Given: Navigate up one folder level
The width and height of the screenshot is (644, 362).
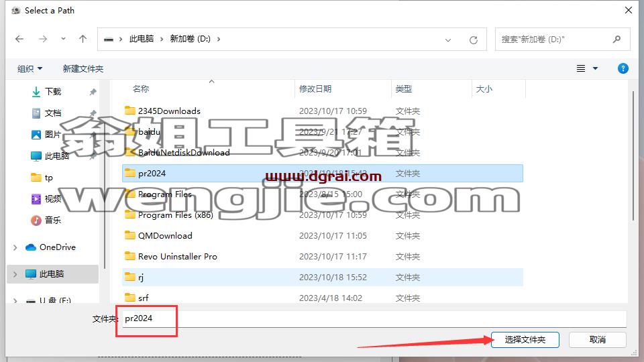Looking at the screenshot, I should click(83, 39).
